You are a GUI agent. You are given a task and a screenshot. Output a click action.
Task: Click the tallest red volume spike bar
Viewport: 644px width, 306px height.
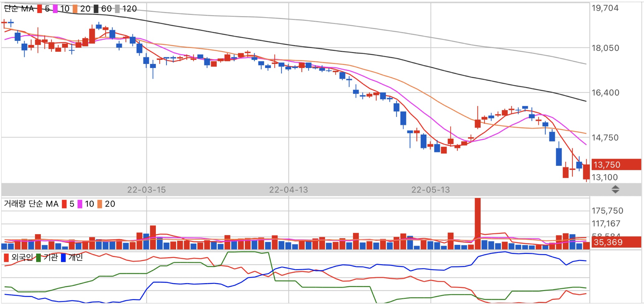(477, 221)
